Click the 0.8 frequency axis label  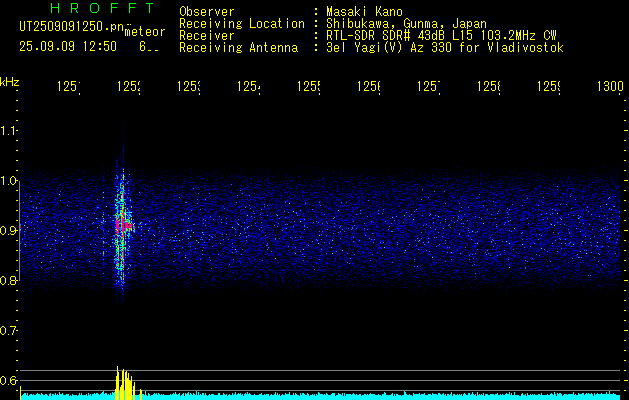(9, 280)
